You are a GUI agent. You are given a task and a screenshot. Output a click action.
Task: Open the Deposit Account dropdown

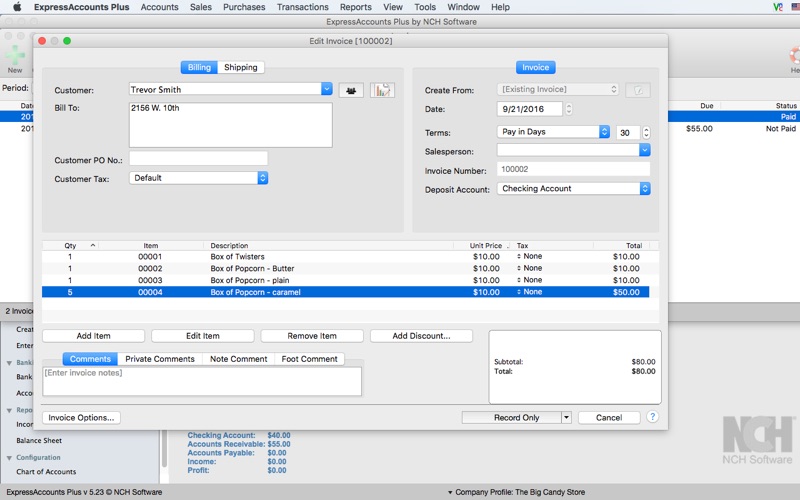click(644, 188)
